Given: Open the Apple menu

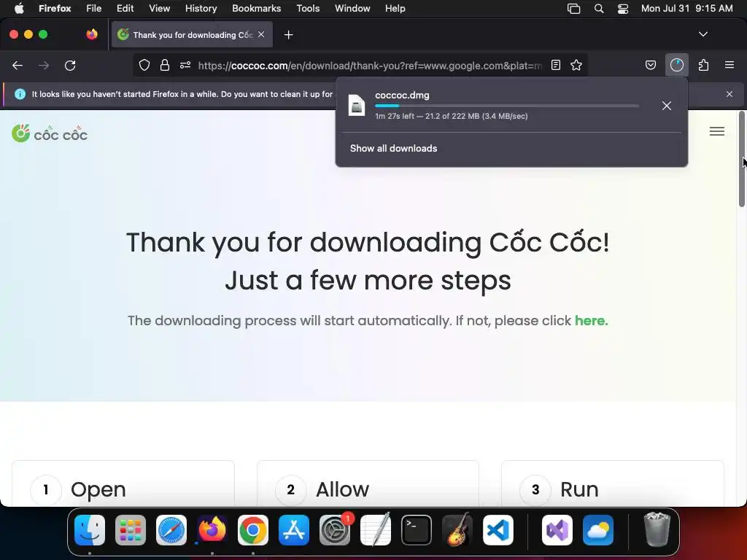Looking at the screenshot, I should 19,8.
